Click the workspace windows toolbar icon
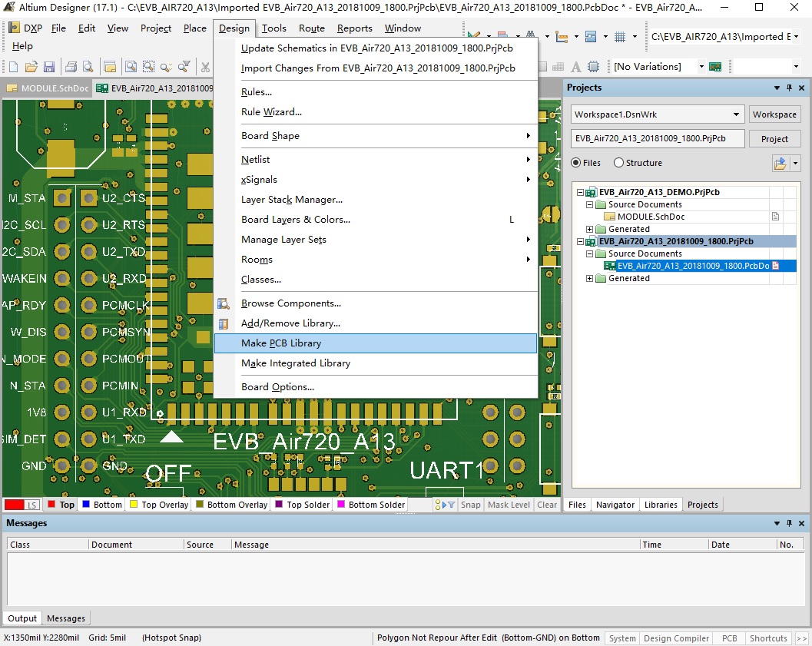This screenshot has width=812, height=646. tap(110, 67)
